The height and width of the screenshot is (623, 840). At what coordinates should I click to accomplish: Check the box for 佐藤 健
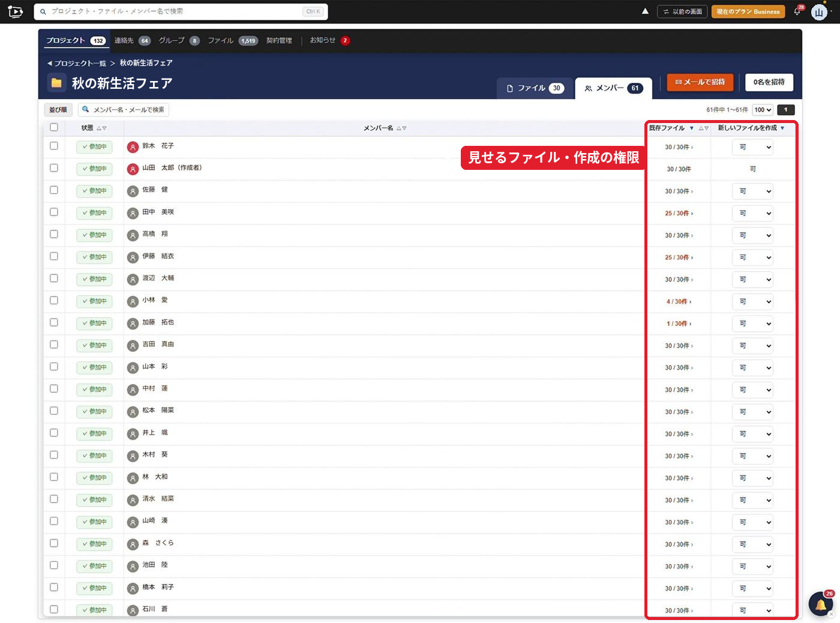pos(54,190)
